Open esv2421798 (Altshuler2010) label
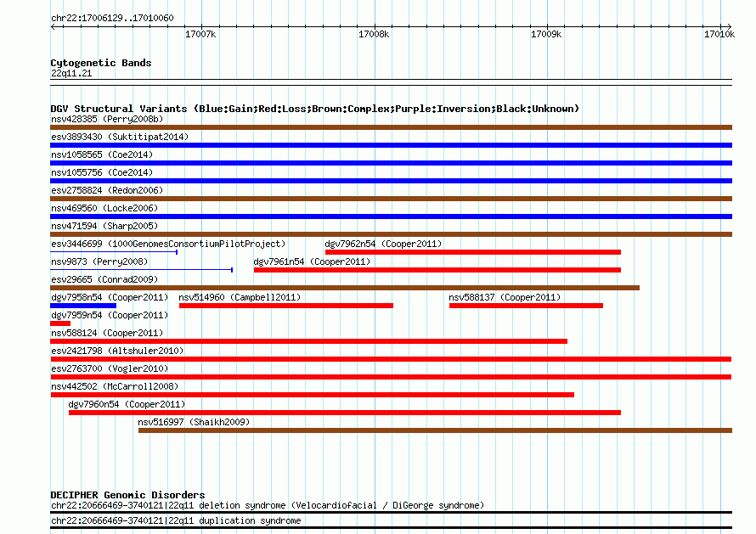This screenshot has width=756, height=534. point(117,351)
